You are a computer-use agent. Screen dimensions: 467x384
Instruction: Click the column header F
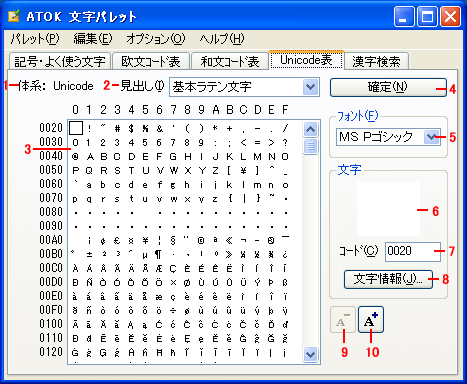coord(285,110)
